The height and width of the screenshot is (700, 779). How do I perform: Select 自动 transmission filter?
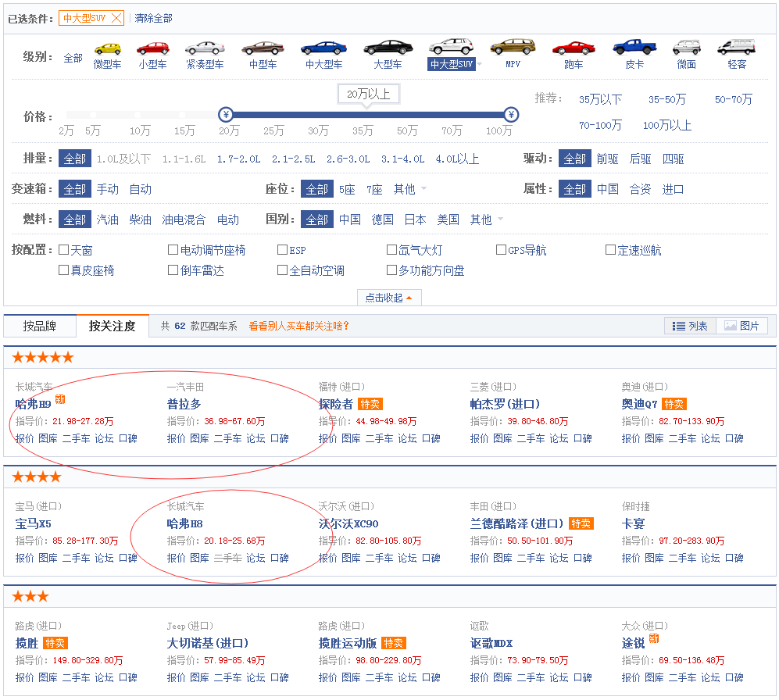click(x=141, y=189)
